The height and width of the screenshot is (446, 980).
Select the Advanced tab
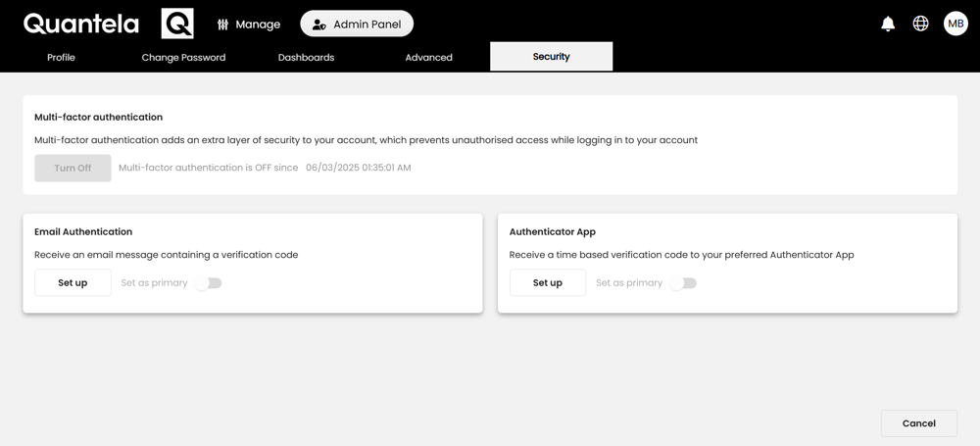(x=429, y=57)
